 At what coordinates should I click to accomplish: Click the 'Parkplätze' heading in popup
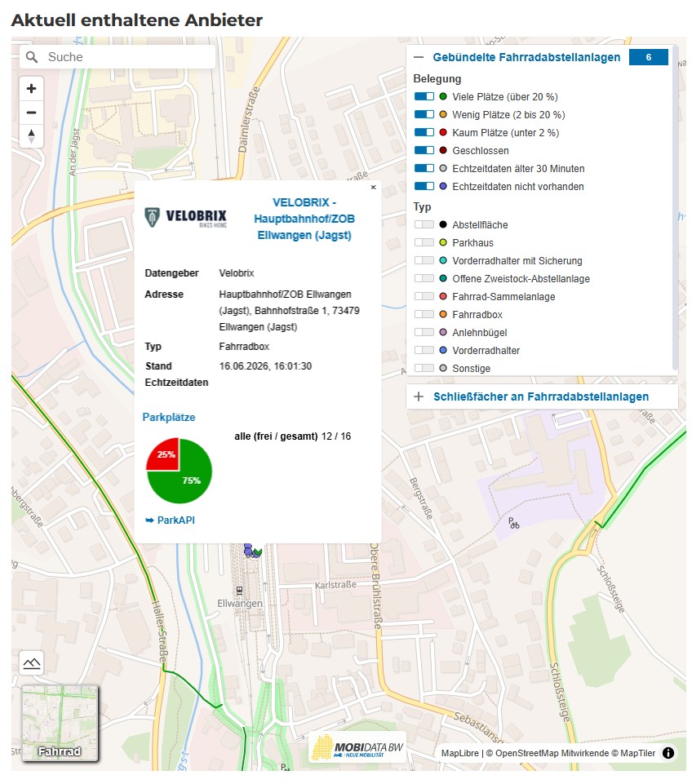point(168,417)
